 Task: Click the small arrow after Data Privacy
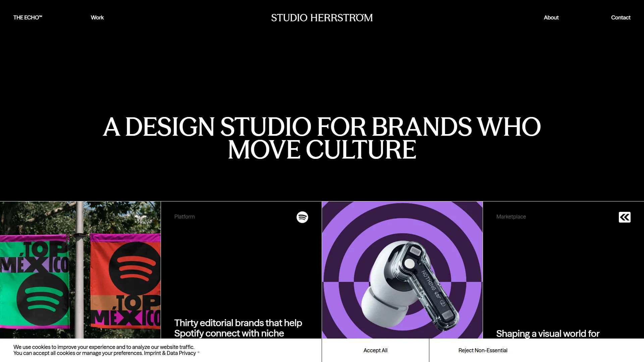[198, 352]
